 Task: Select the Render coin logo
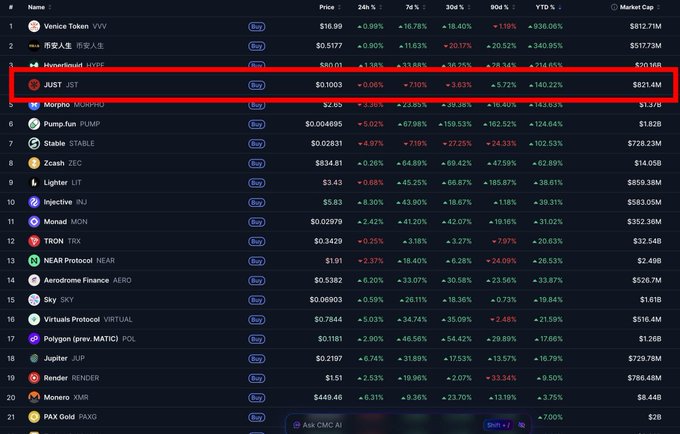click(x=34, y=378)
